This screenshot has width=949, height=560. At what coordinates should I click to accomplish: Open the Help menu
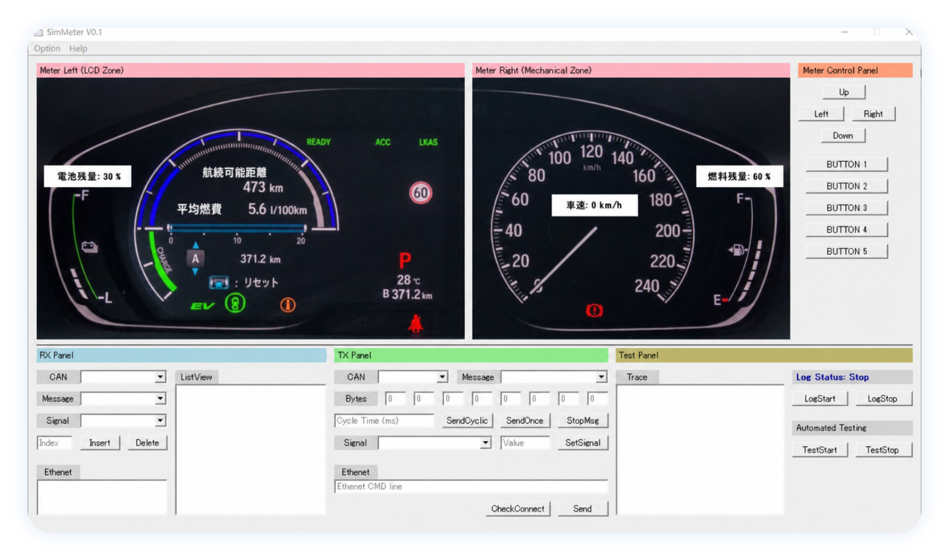coord(78,49)
